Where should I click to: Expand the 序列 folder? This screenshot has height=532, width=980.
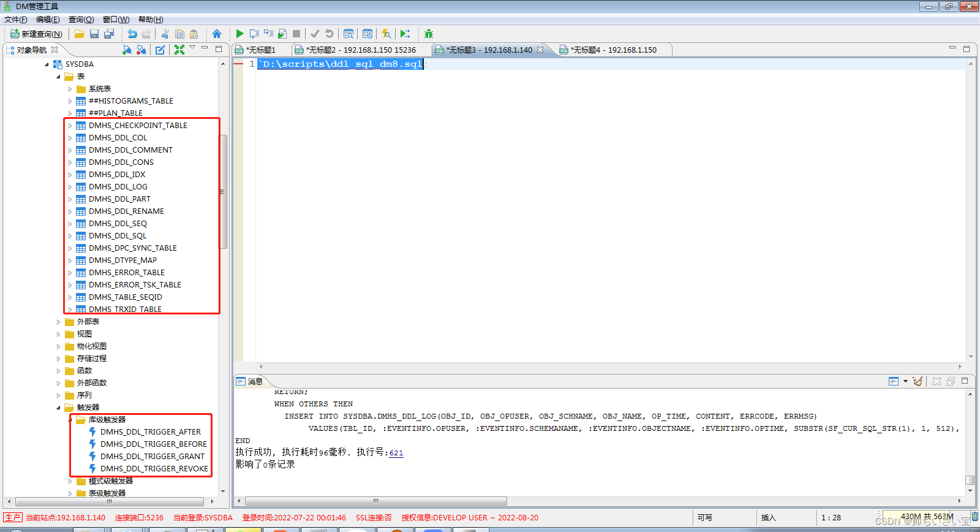[58, 395]
